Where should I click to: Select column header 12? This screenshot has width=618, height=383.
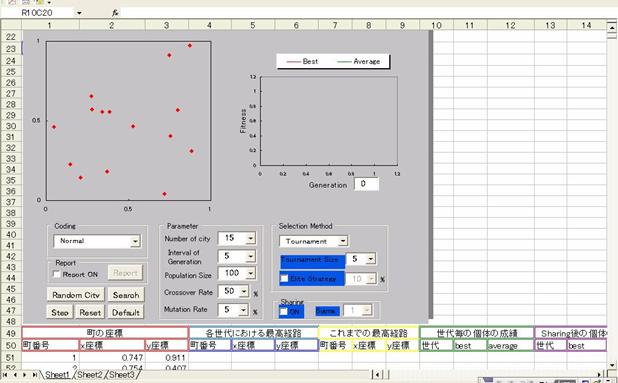(x=510, y=25)
